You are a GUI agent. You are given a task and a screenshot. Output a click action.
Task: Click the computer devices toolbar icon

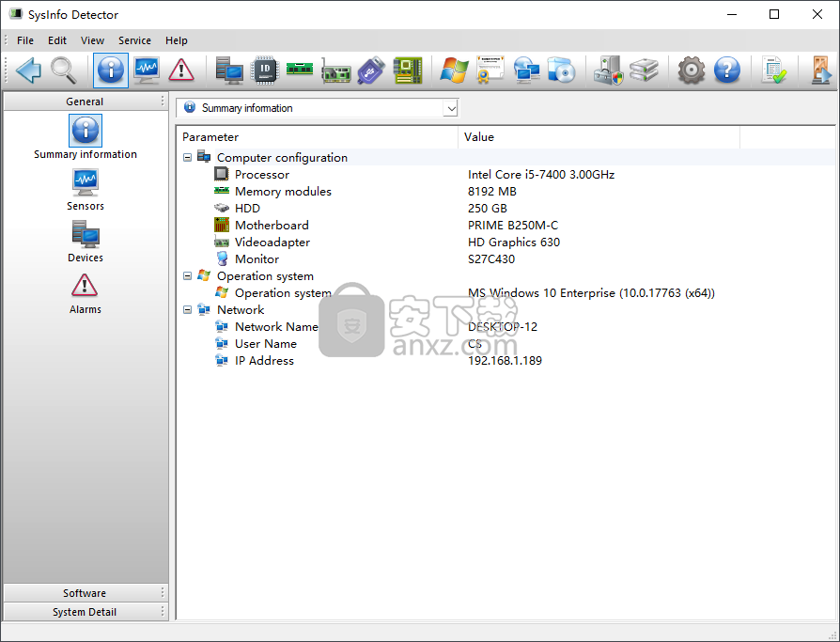pos(229,70)
